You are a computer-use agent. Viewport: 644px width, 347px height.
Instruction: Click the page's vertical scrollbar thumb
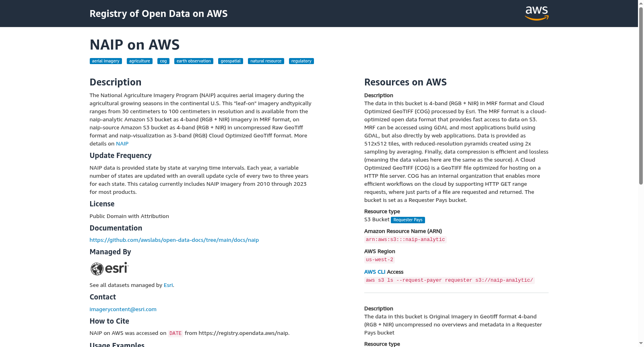[x=641, y=95]
